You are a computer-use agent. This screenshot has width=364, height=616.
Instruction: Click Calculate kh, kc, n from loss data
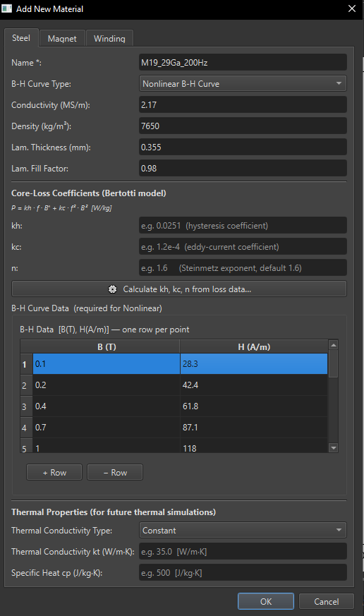coord(179,289)
